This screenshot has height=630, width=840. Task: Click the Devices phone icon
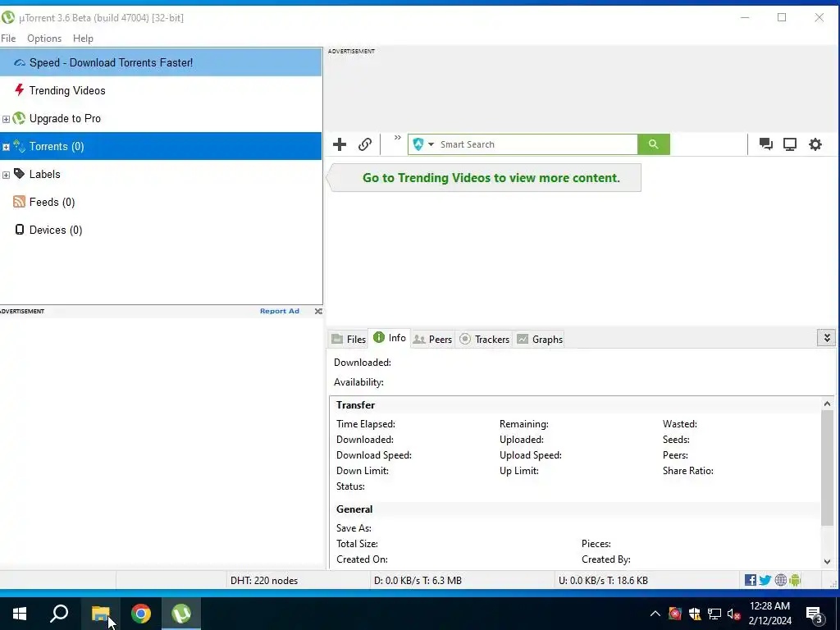(20, 230)
